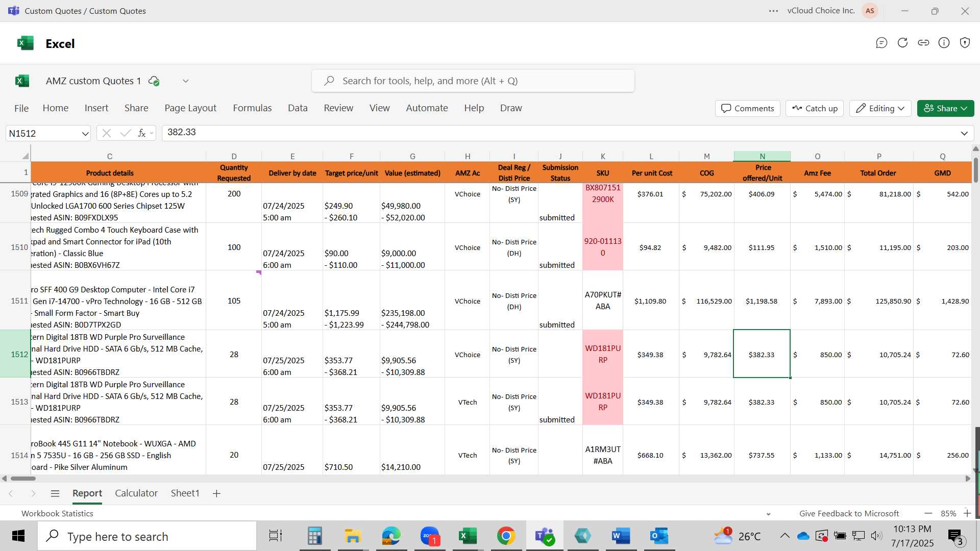Switch to the Calculator sheet tab

[136, 493]
